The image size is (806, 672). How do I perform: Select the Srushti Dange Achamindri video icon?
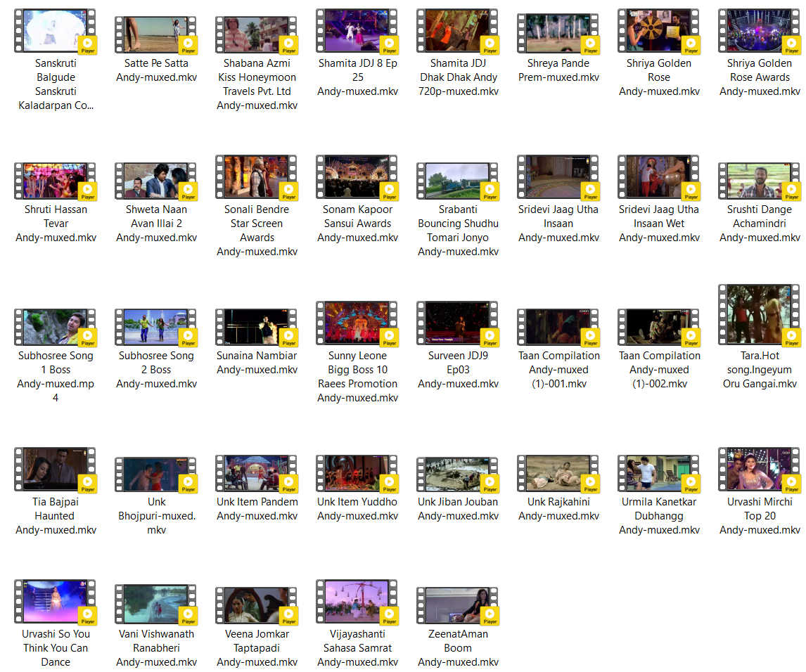(760, 181)
